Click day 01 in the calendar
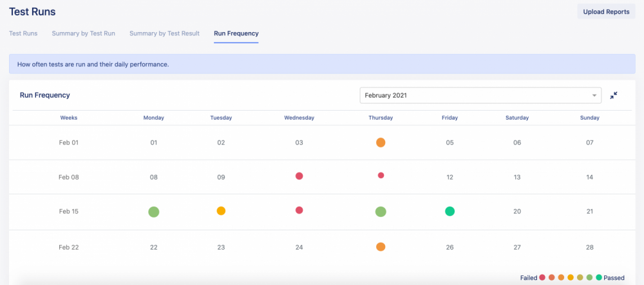Image resolution: width=644 pixels, height=285 pixels. [x=154, y=143]
